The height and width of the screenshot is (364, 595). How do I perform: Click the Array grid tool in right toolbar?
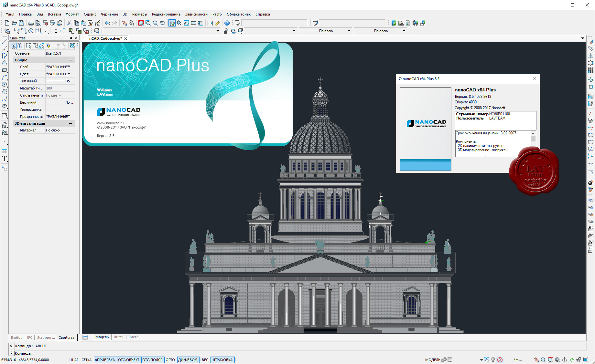point(591,70)
